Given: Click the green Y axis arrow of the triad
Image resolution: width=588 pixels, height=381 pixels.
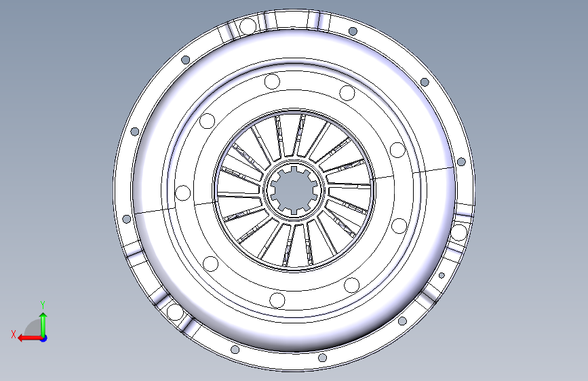Looking at the screenshot, I should click(x=43, y=325).
